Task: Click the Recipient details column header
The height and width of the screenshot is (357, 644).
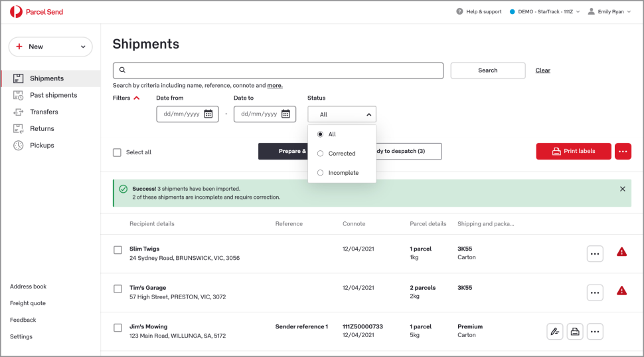Action: [x=152, y=224]
